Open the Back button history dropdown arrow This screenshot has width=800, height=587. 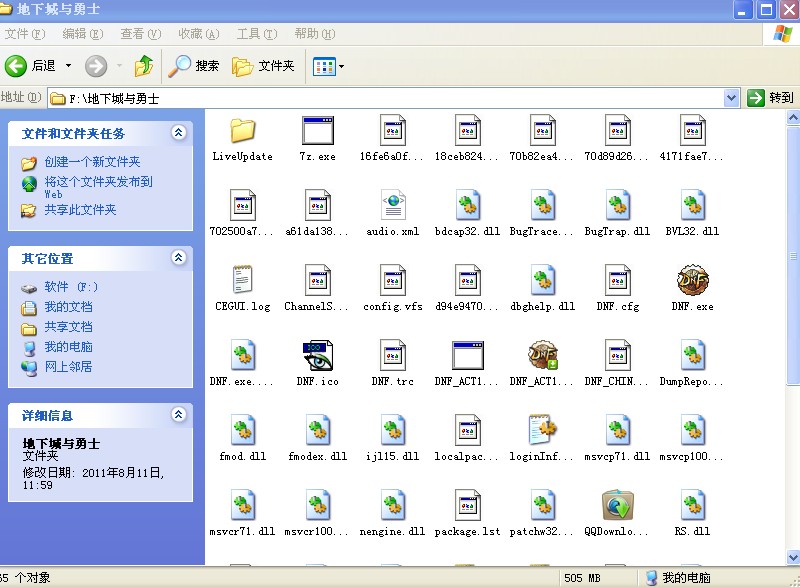68,66
